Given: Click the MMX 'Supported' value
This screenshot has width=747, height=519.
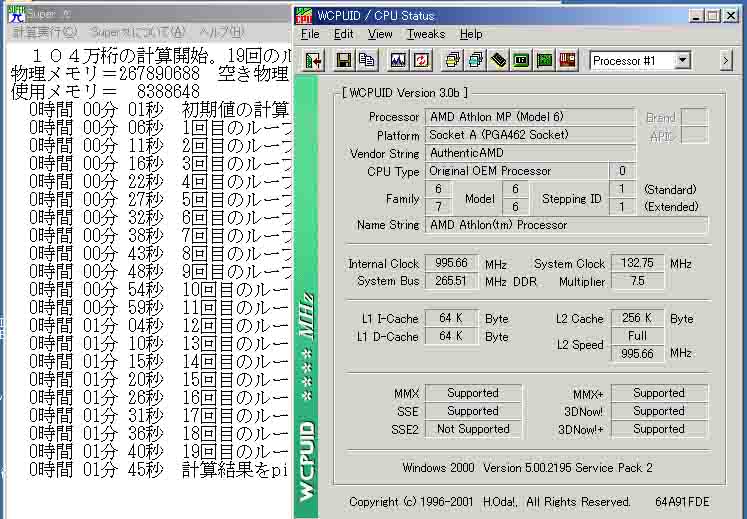Looking at the screenshot, I should (473, 393).
